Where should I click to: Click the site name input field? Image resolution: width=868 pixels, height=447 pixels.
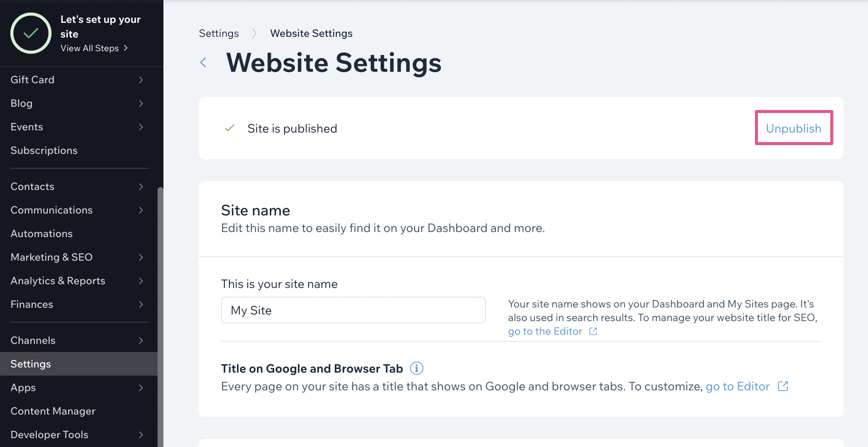pos(353,310)
